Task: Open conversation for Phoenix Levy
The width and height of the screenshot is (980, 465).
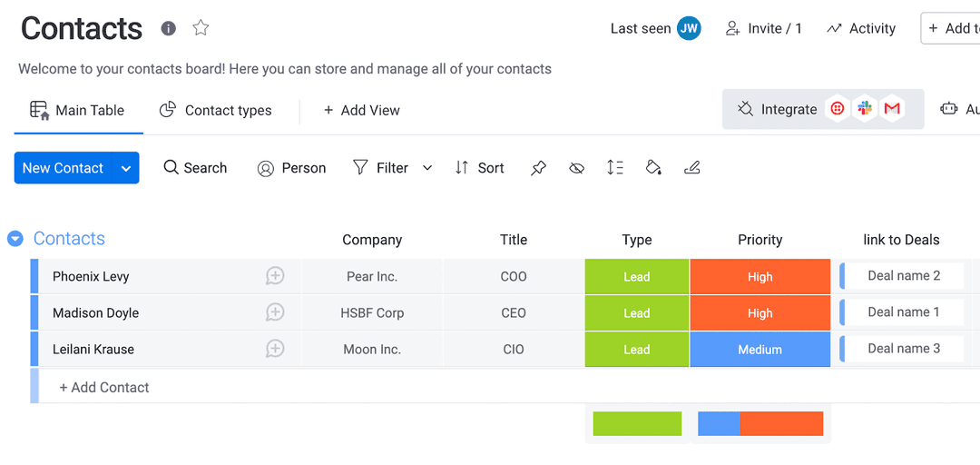Action: pos(275,276)
